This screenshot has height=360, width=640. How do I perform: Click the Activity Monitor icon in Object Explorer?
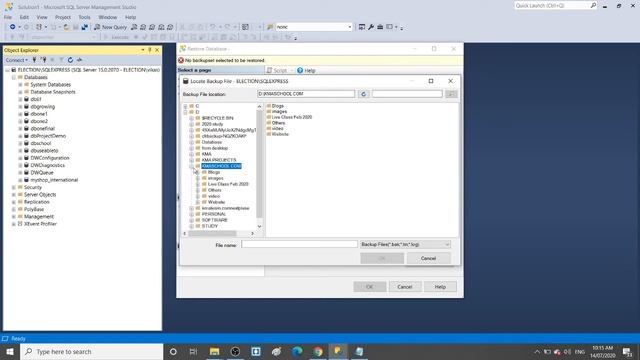[79, 60]
